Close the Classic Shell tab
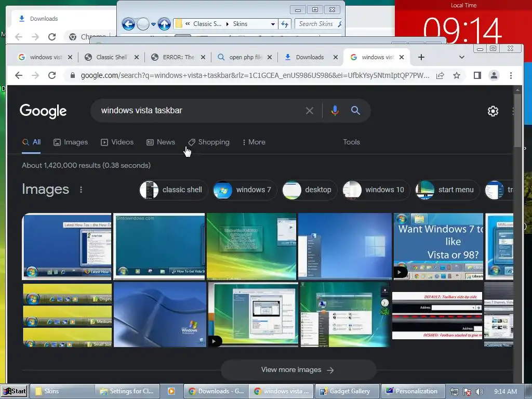This screenshot has height=399, width=532. click(x=137, y=57)
